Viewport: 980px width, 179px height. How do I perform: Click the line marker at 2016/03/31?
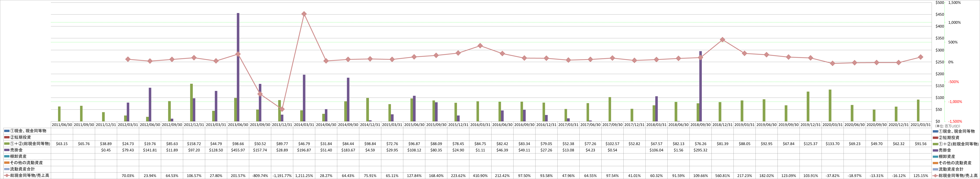tap(480, 46)
